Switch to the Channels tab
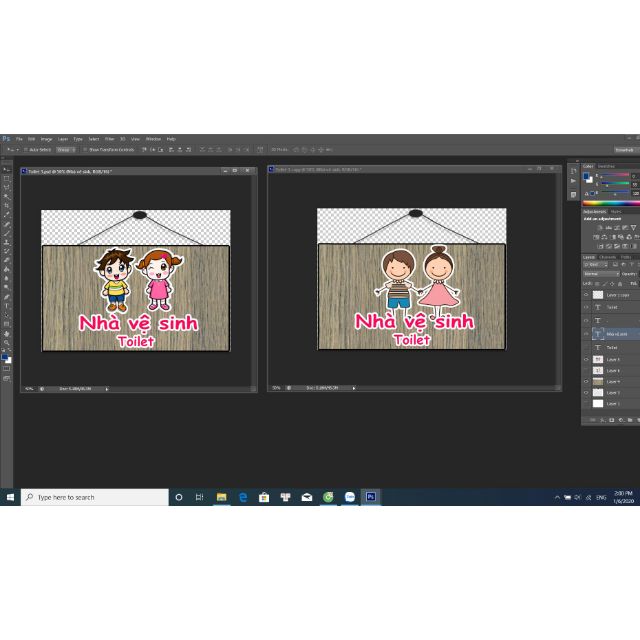This screenshot has height=640, width=640. tap(607, 257)
